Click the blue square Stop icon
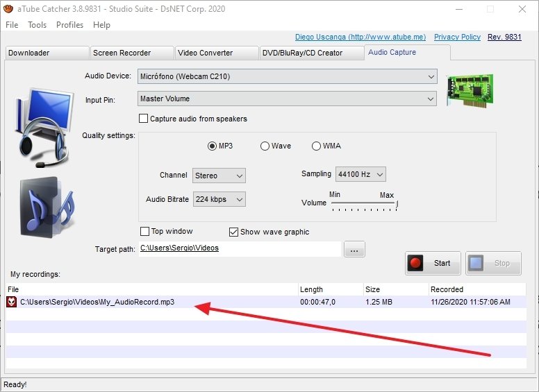 476,263
